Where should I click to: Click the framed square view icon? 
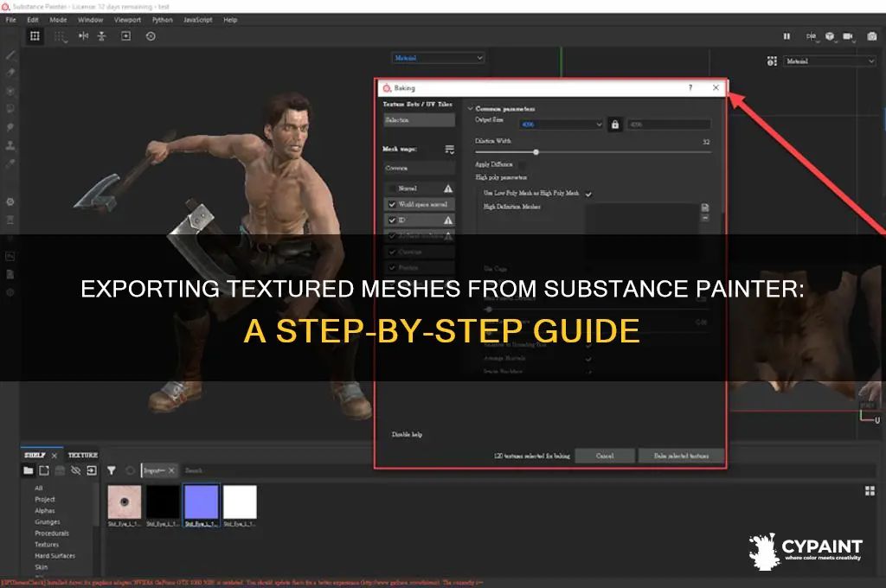pyautogui.click(x=125, y=36)
